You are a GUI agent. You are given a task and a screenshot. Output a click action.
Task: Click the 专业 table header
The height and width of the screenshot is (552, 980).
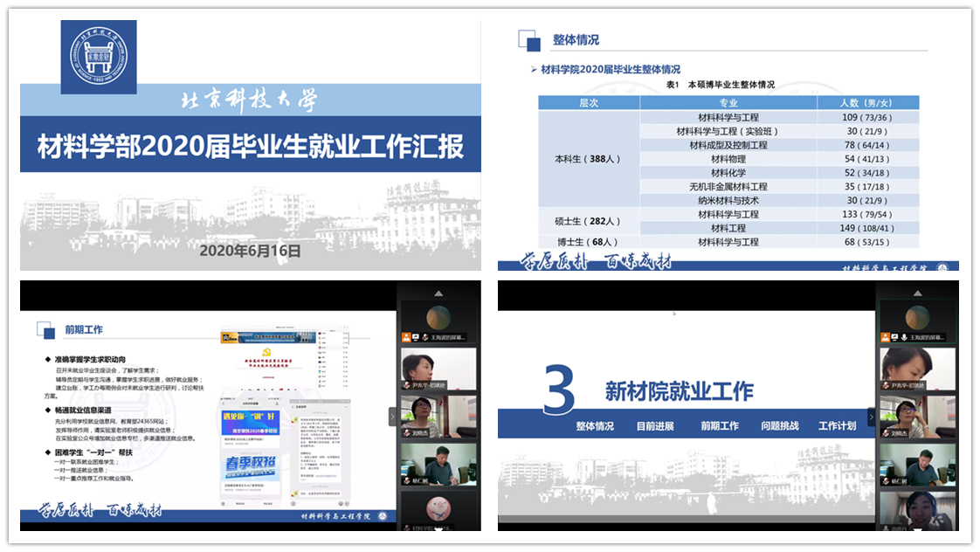click(728, 103)
